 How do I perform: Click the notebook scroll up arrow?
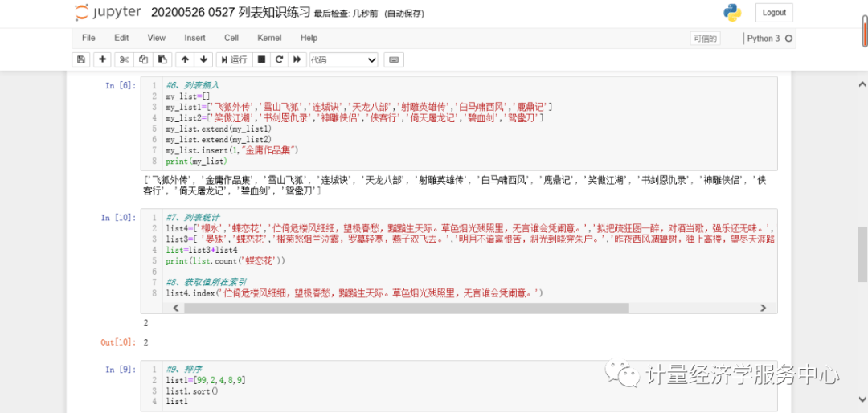(x=862, y=84)
